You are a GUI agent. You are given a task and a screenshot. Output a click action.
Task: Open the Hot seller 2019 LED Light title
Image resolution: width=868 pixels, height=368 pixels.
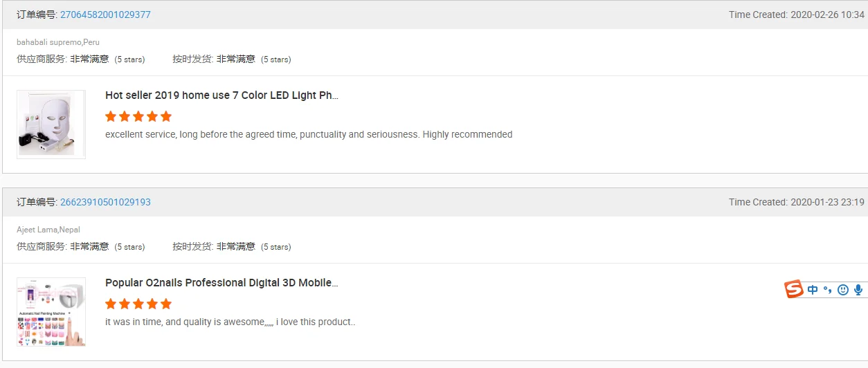(x=221, y=95)
